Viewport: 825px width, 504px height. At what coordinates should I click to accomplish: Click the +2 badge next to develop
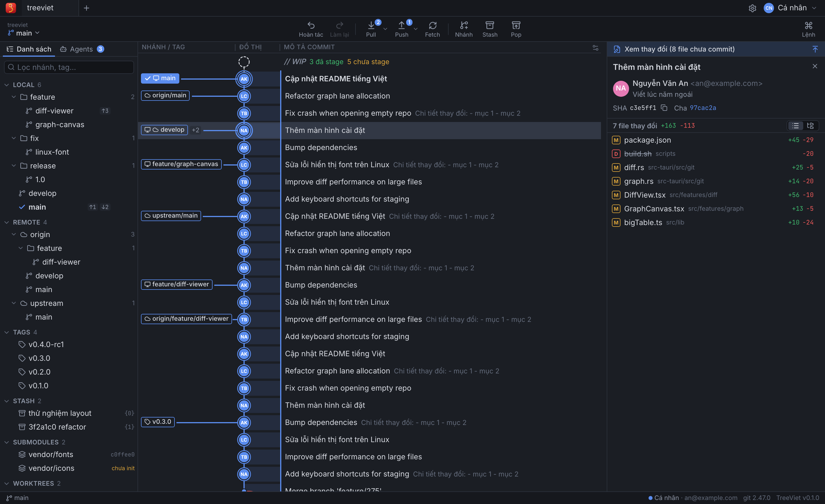click(x=196, y=130)
